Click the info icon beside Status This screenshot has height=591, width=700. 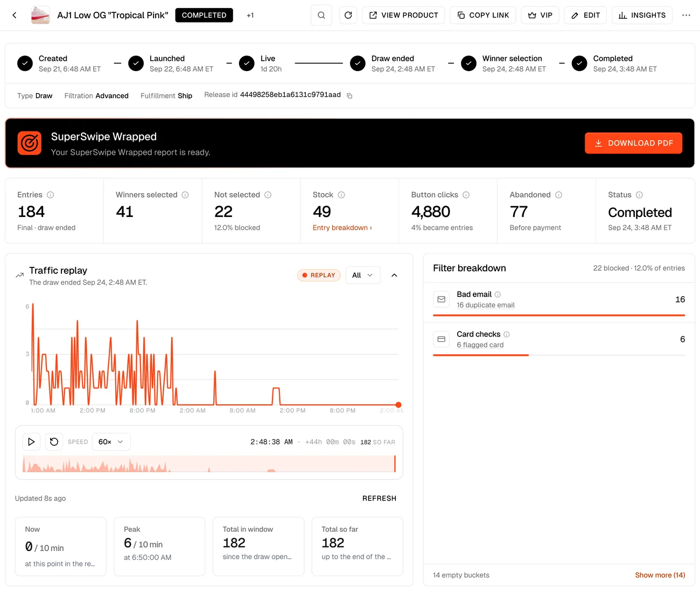click(x=639, y=195)
